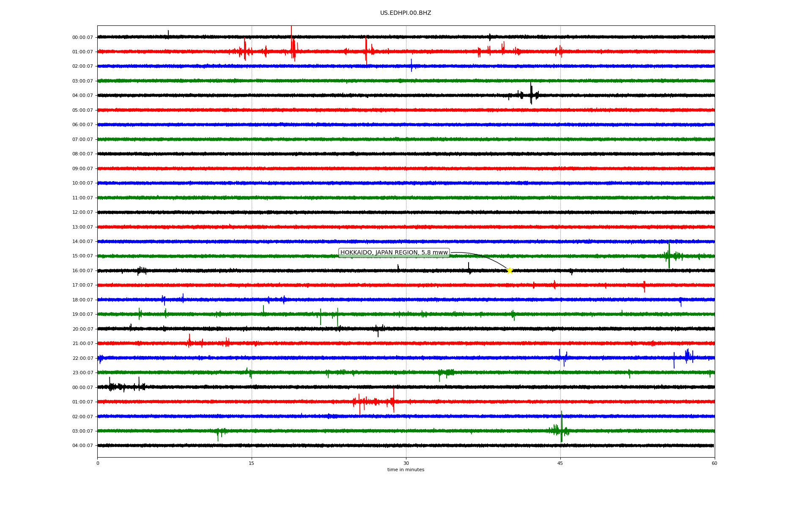Click the 15:00:07 trace time label
This screenshot has height=508, width=812.
[82, 256]
